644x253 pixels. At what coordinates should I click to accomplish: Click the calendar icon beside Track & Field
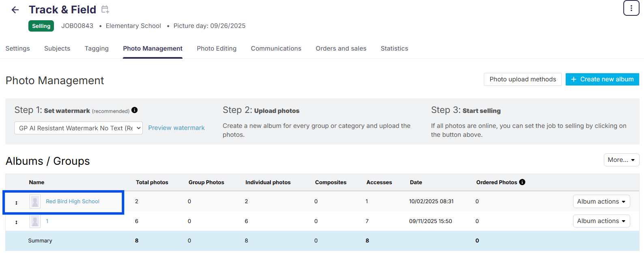105,9
